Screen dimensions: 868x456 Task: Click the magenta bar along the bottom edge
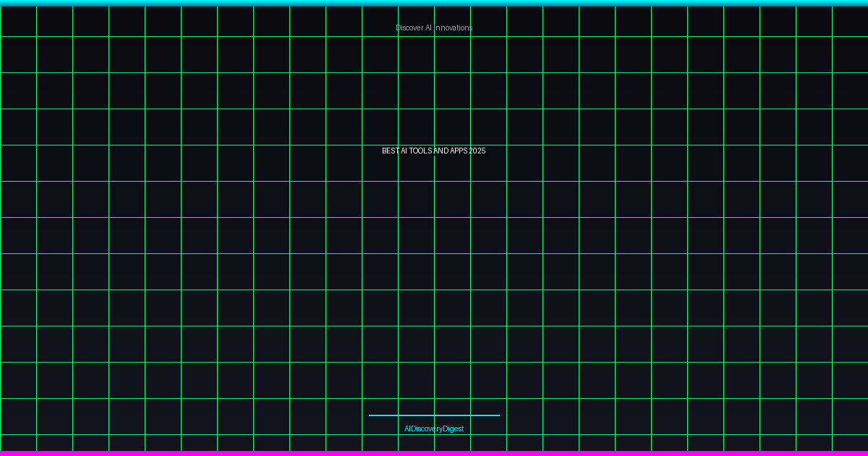click(434, 453)
